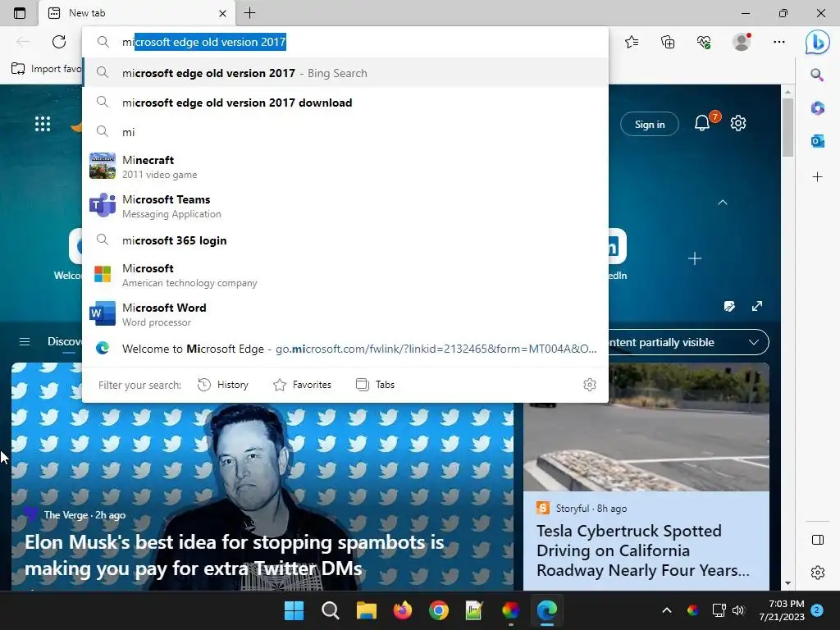Close the New tab tab
This screenshot has width=840, height=630.
coord(222,13)
